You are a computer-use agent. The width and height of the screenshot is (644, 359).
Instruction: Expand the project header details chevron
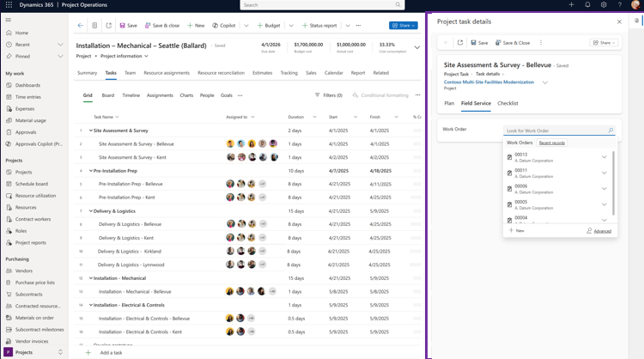[416, 47]
